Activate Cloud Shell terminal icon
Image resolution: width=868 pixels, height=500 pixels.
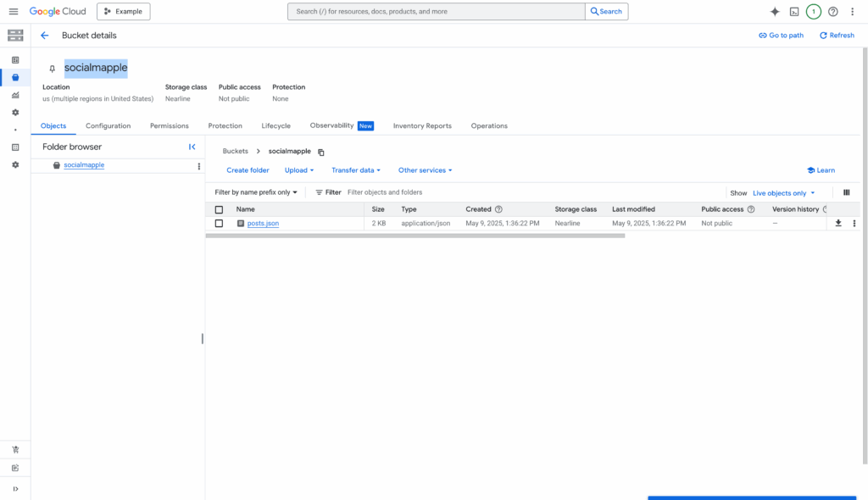click(x=793, y=12)
